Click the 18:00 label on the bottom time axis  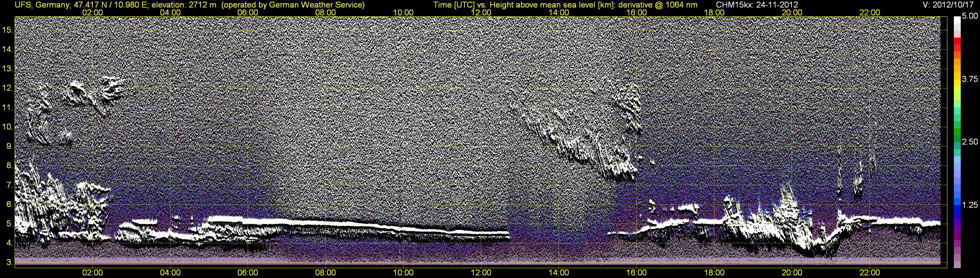click(714, 273)
